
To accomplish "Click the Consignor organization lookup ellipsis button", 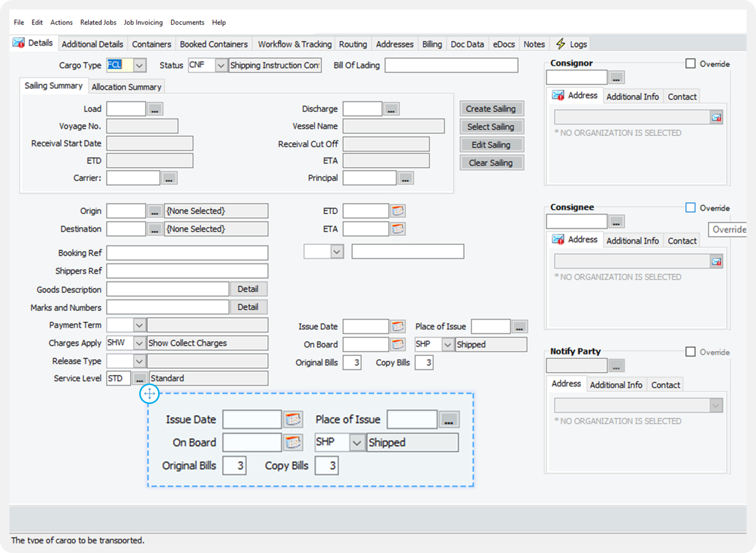I will pos(617,78).
